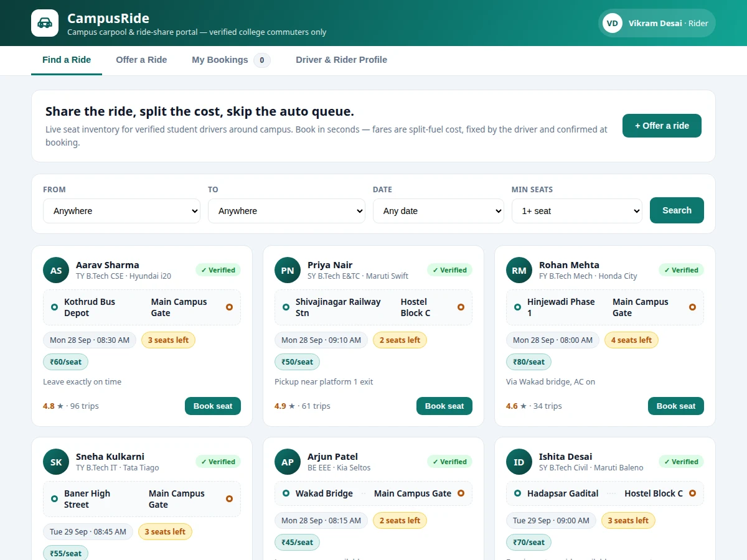Click Arjun Patel's AP avatar

pyautogui.click(x=288, y=462)
